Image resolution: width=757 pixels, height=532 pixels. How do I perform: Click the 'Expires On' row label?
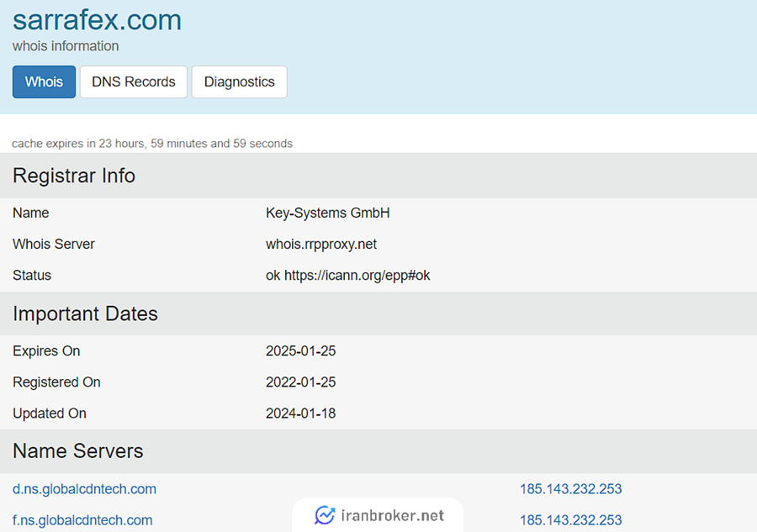pos(46,351)
